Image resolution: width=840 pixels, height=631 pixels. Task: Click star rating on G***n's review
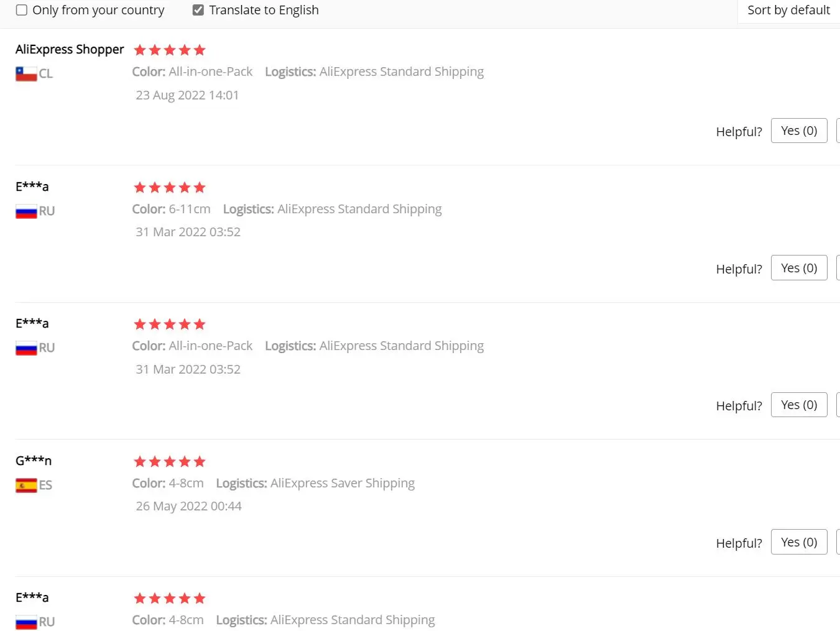[x=170, y=461]
